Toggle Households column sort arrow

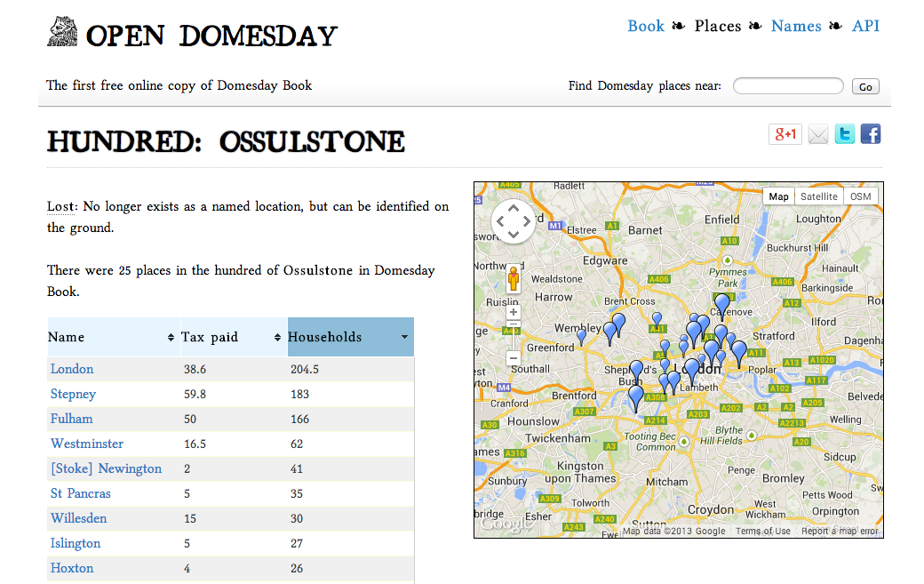tap(405, 337)
